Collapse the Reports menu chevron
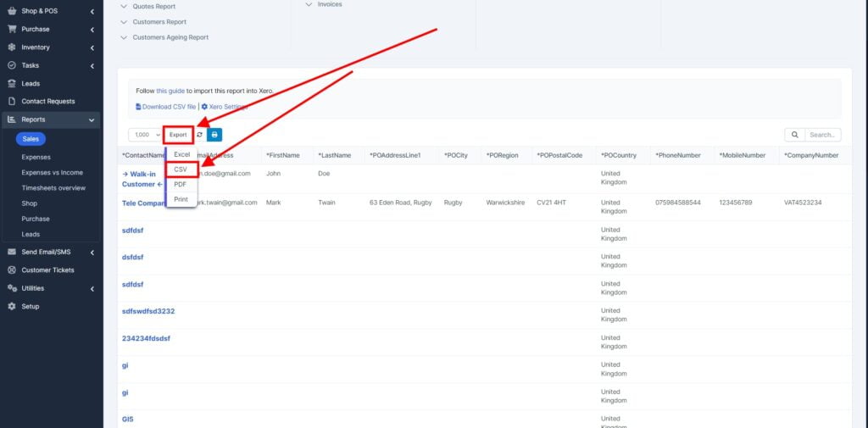 tap(92, 120)
